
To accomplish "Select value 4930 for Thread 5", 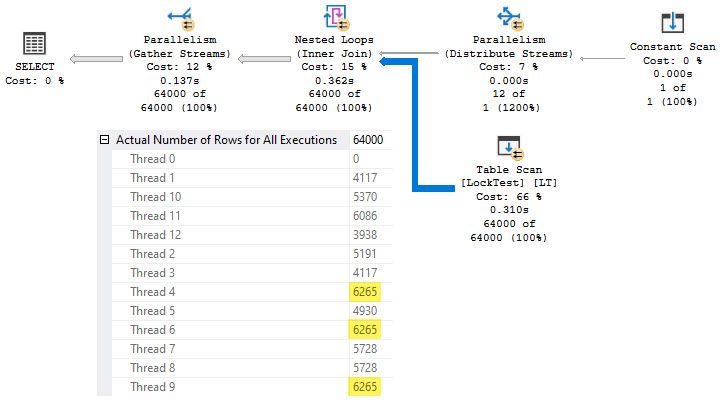I will pos(365,310).
